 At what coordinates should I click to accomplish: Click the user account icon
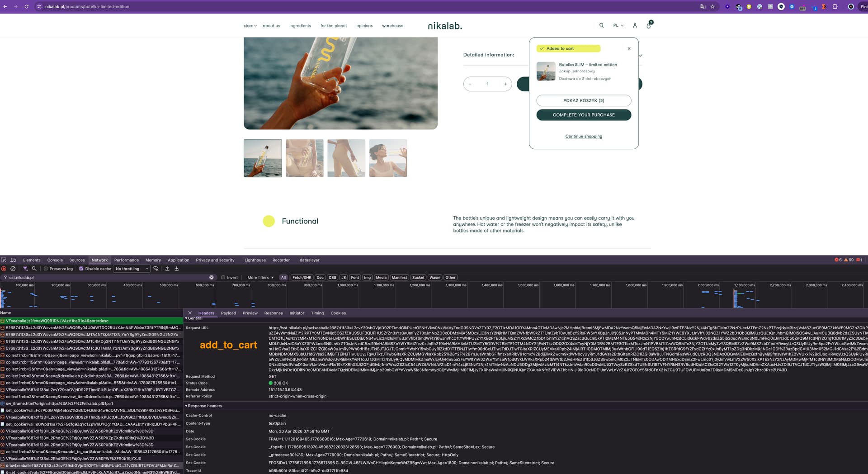click(635, 26)
